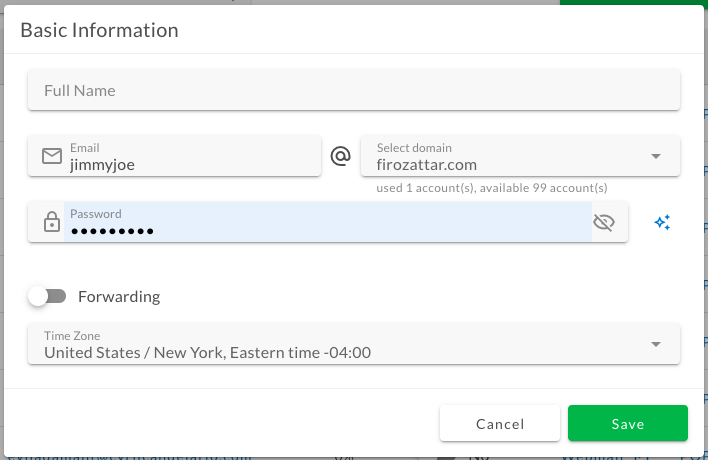
Task: Click the arrow next to firozattar.com
Action: 656,156
